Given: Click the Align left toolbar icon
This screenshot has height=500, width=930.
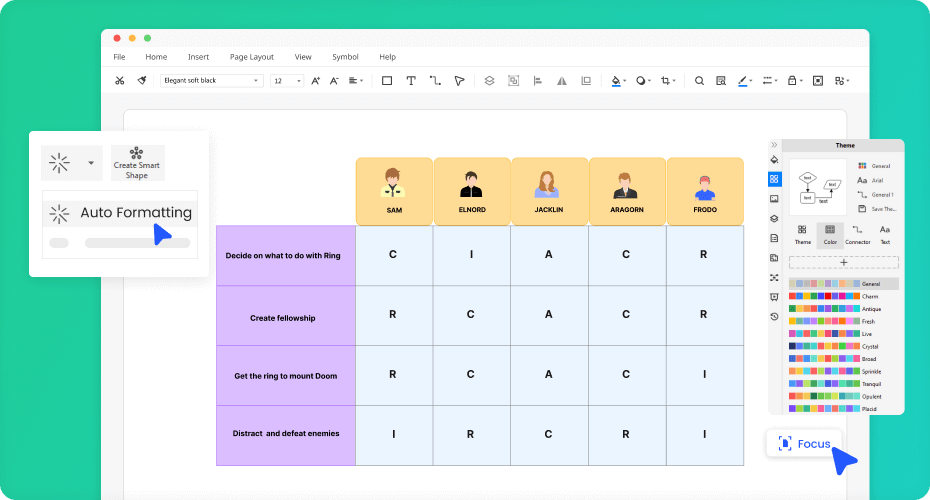Looking at the screenshot, I should pyautogui.click(x=538, y=81).
